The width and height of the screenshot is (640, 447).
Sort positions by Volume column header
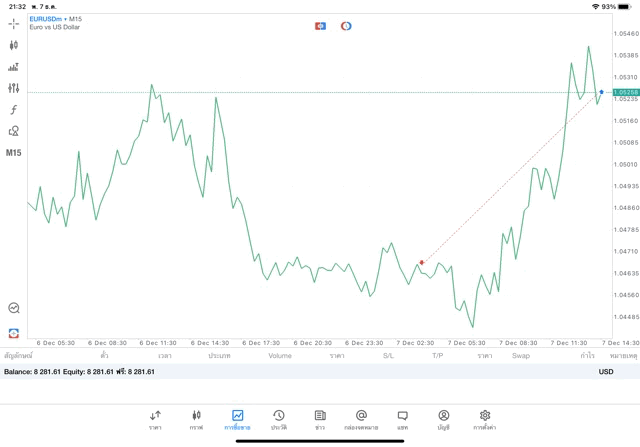tap(280, 356)
